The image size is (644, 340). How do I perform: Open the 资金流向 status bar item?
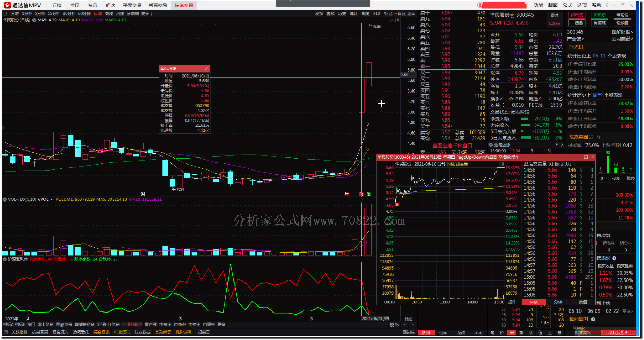tap(60, 332)
